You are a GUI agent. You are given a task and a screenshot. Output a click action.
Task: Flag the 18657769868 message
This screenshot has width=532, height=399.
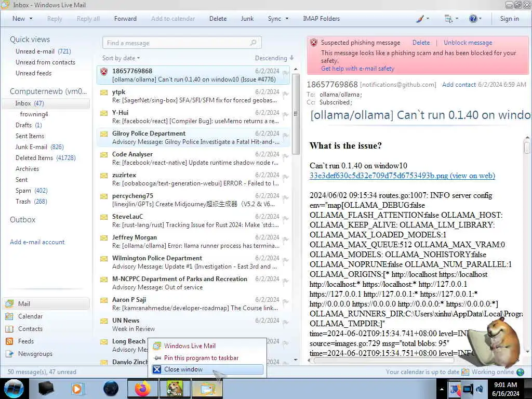click(285, 73)
